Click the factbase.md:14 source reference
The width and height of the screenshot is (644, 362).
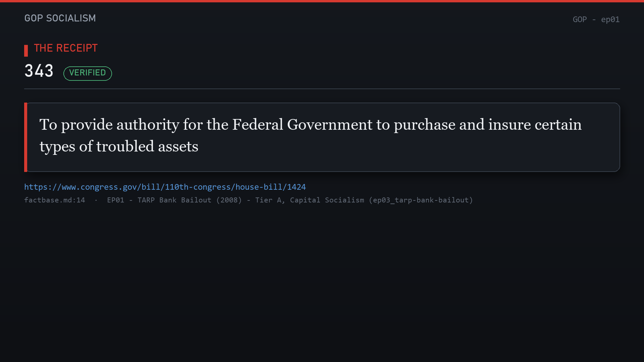click(x=55, y=200)
